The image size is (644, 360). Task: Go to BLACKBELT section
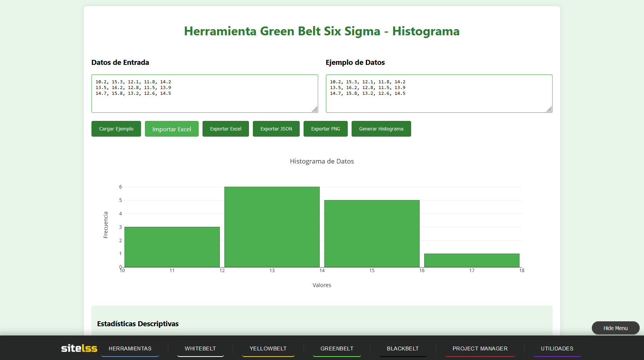[x=403, y=348]
